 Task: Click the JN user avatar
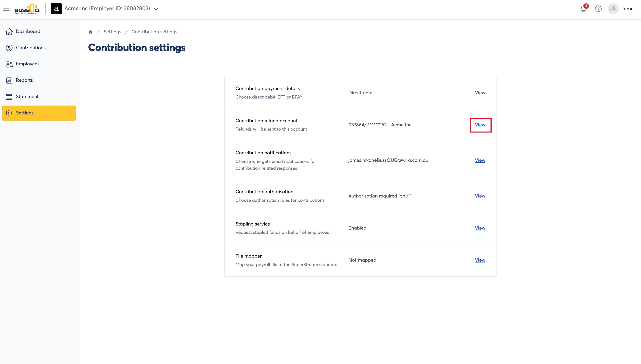click(x=613, y=9)
